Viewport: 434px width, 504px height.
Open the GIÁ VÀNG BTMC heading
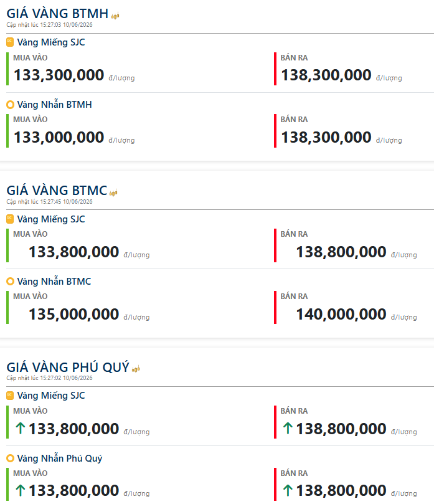[57, 190]
